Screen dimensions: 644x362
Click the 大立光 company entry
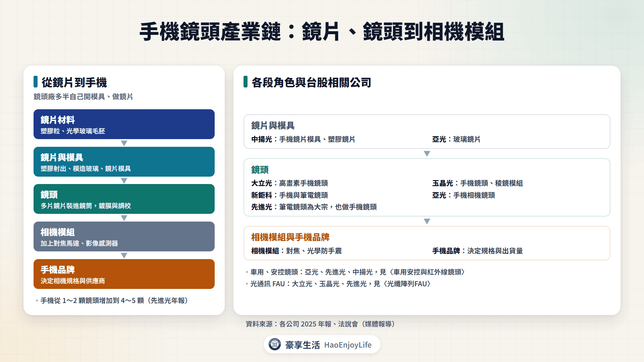(290, 183)
